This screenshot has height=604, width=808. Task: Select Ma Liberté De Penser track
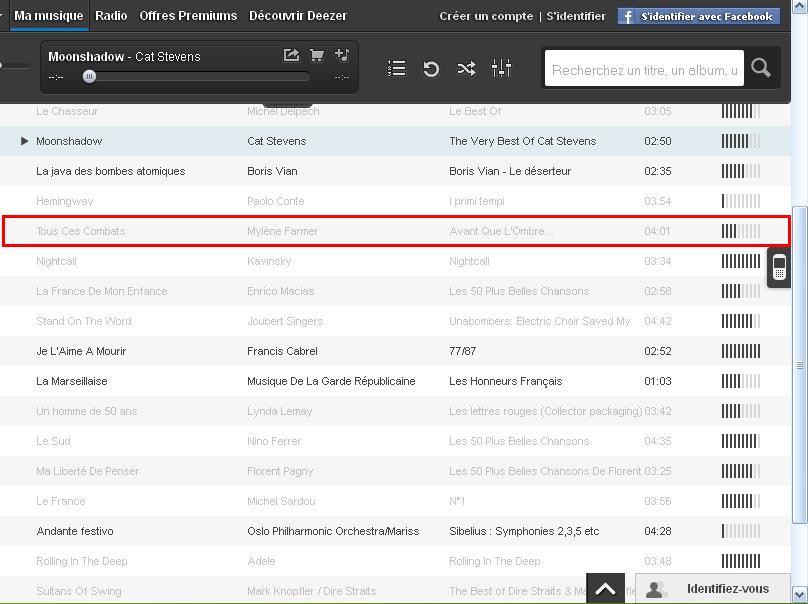[87, 471]
